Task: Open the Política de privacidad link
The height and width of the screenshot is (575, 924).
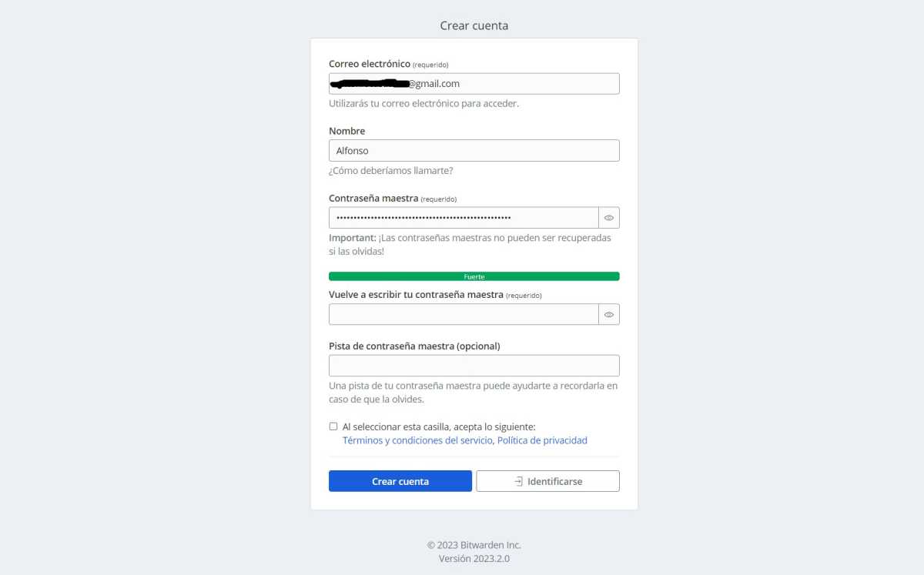Action: pos(542,440)
